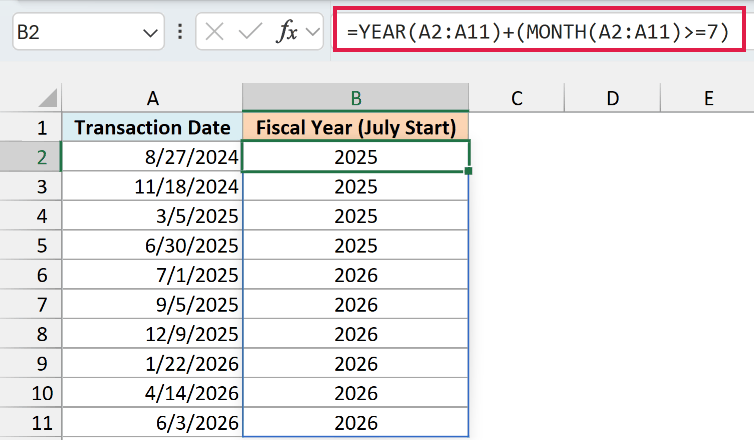Screen dimensions: 754x440
Task: Select row 11 header
Action: pyautogui.click(x=31, y=423)
